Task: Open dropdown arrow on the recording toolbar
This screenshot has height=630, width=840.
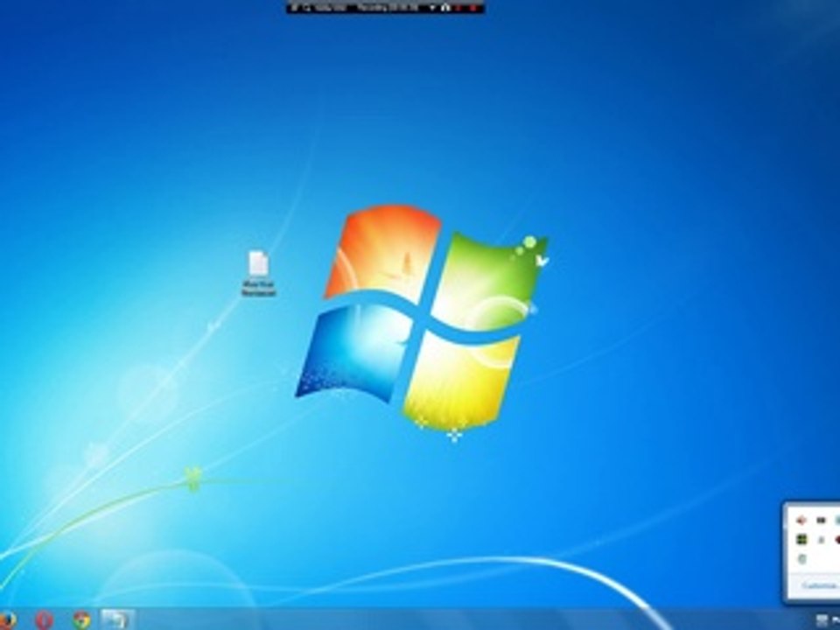Action: tap(431, 8)
